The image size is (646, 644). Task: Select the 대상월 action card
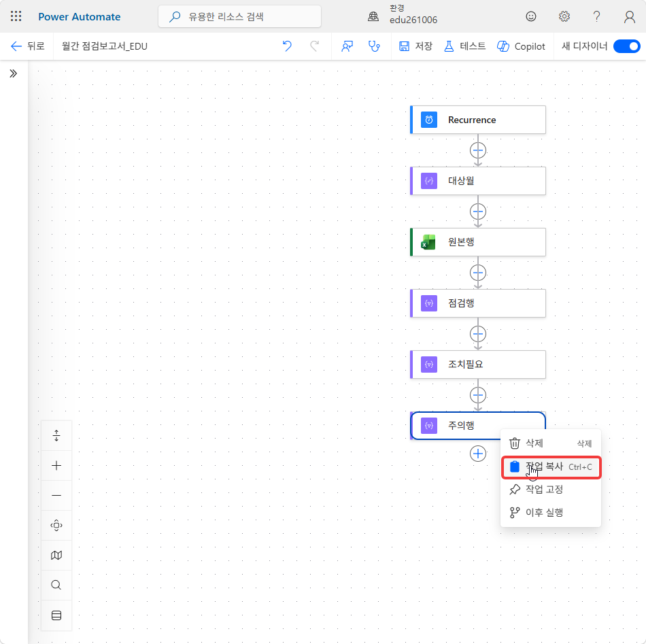point(478,181)
